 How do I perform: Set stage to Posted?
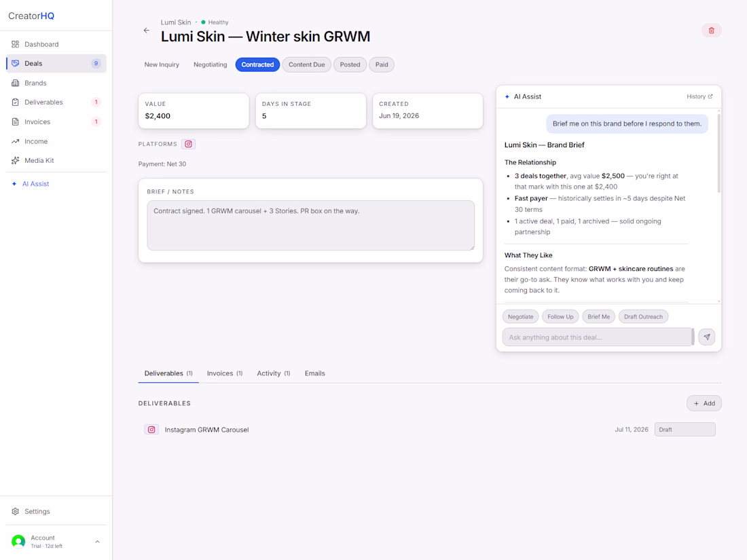pyautogui.click(x=350, y=64)
